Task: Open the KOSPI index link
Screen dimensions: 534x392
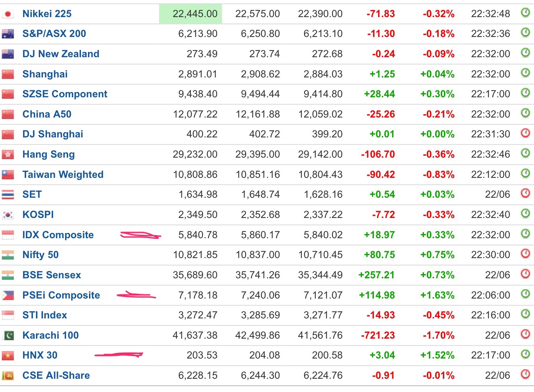Action: pos(38,214)
